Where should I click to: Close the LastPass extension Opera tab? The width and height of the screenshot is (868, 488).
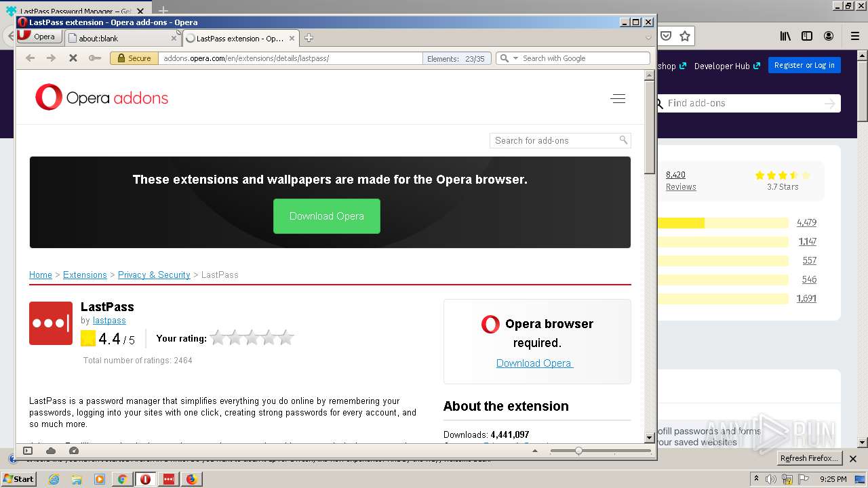click(x=292, y=39)
